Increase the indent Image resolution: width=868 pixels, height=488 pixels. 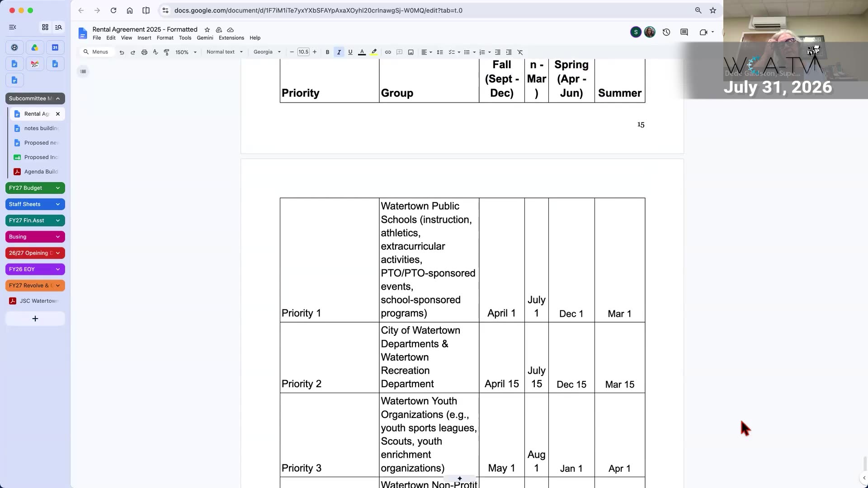pos(509,52)
